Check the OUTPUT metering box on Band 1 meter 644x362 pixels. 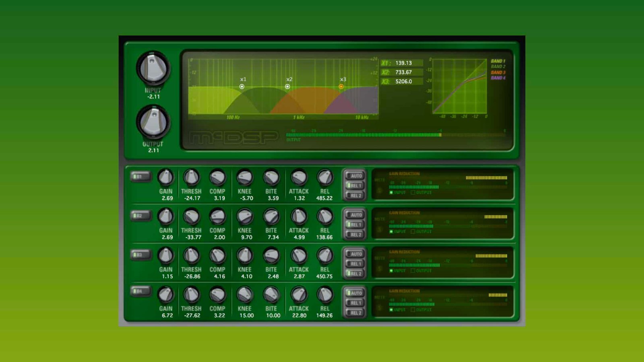tap(413, 193)
